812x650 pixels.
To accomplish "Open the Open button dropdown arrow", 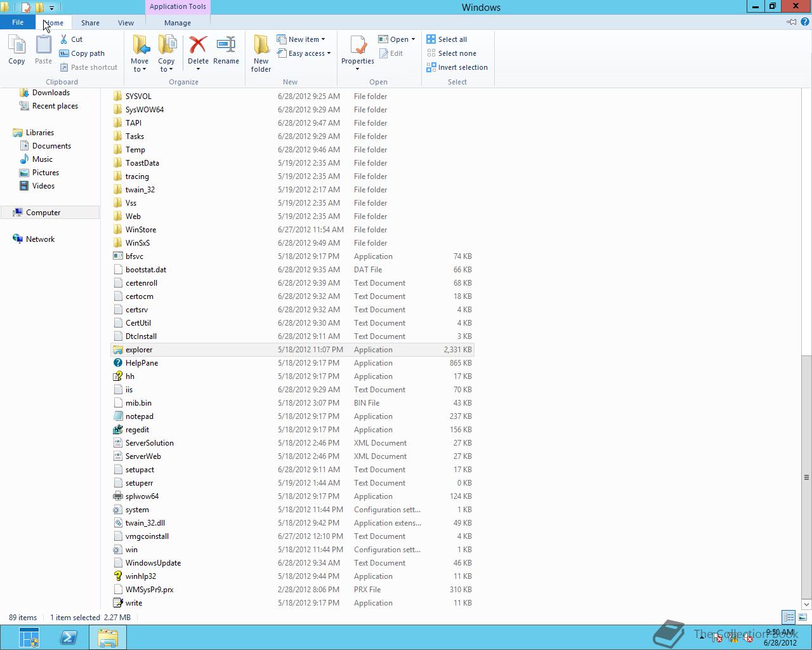I will pyautogui.click(x=413, y=39).
